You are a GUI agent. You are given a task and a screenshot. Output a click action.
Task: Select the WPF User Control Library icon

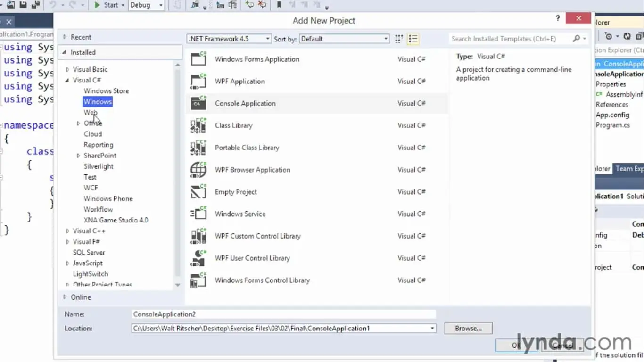pyautogui.click(x=198, y=258)
